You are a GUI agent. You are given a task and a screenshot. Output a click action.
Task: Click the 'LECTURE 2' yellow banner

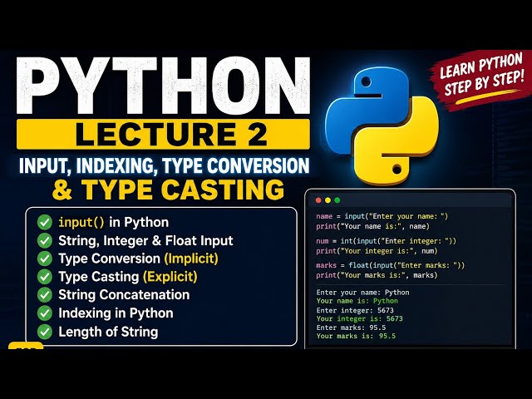tap(163, 134)
